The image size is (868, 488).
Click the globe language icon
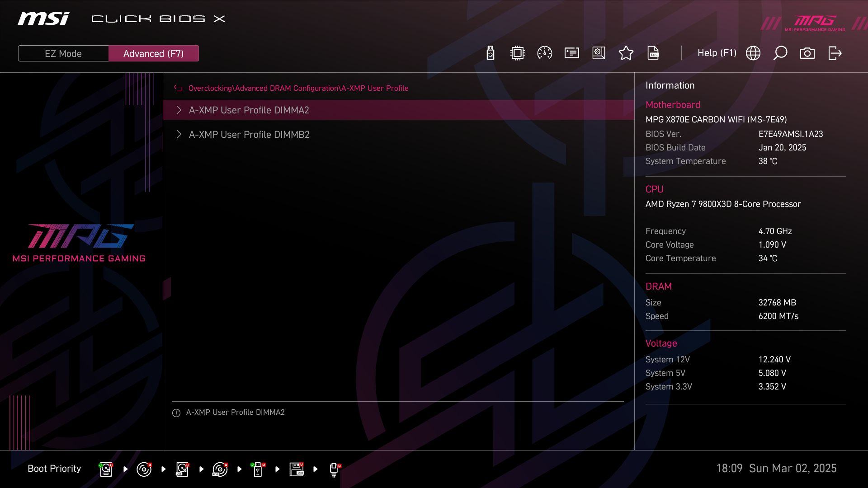pyautogui.click(x=753, y=53)
